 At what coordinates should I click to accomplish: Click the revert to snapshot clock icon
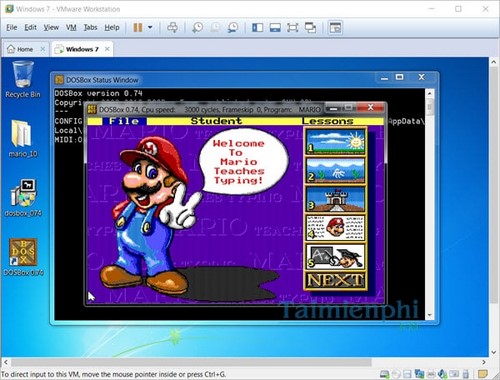(215, 27)
